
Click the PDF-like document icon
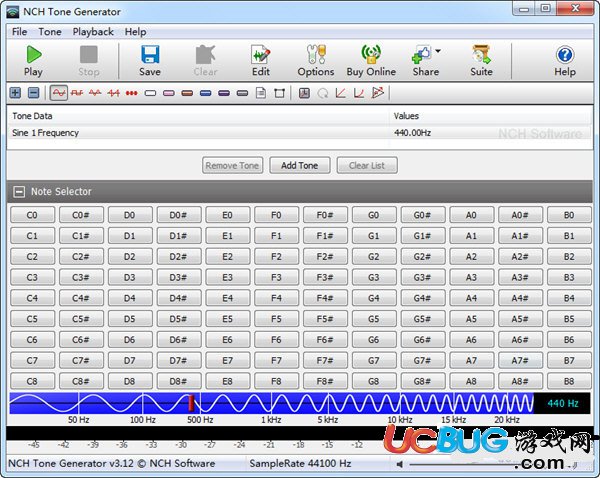click(x=304, y=93)
